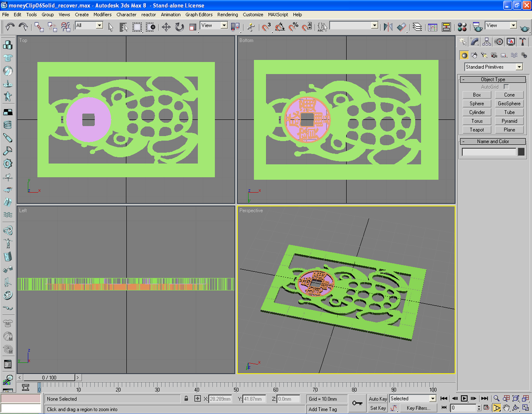The image size is (532, 414).
Task: Collapse the Object Type rollout
Action: click(493, 79)
